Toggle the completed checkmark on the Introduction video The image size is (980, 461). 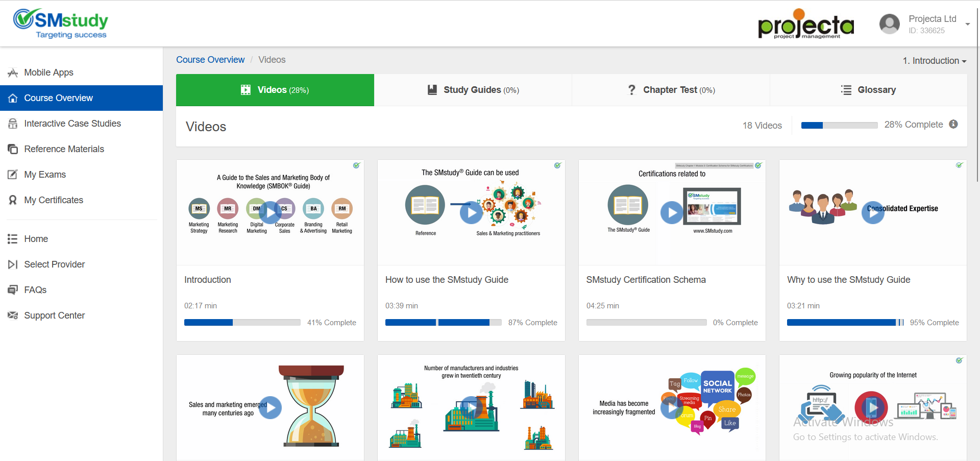[356, 165]
